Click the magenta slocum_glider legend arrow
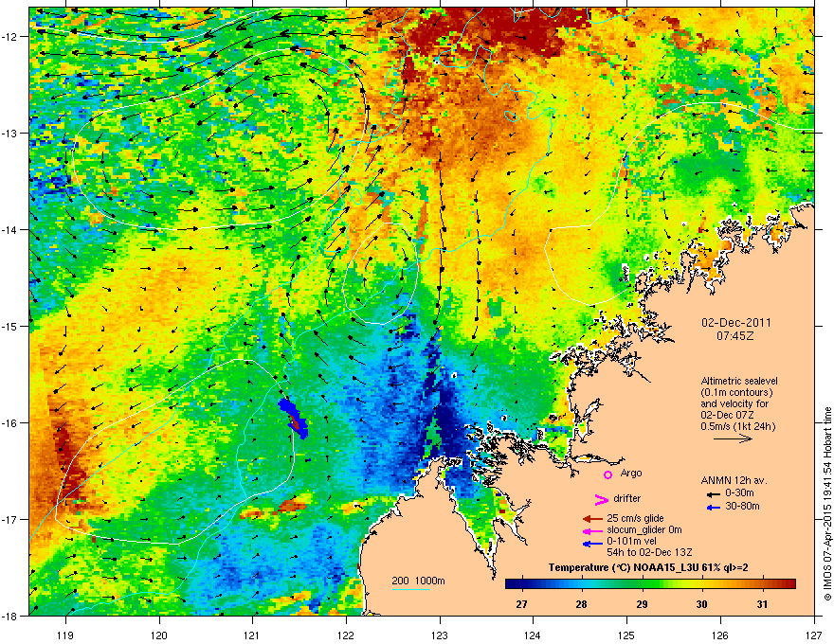834x644 pixels. click(592, 531)
